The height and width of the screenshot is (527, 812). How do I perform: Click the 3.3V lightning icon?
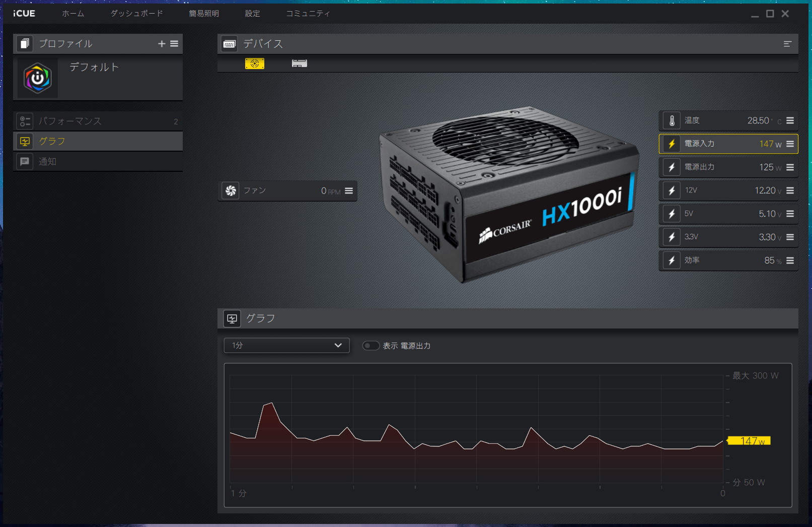click(x=672, y=237)
